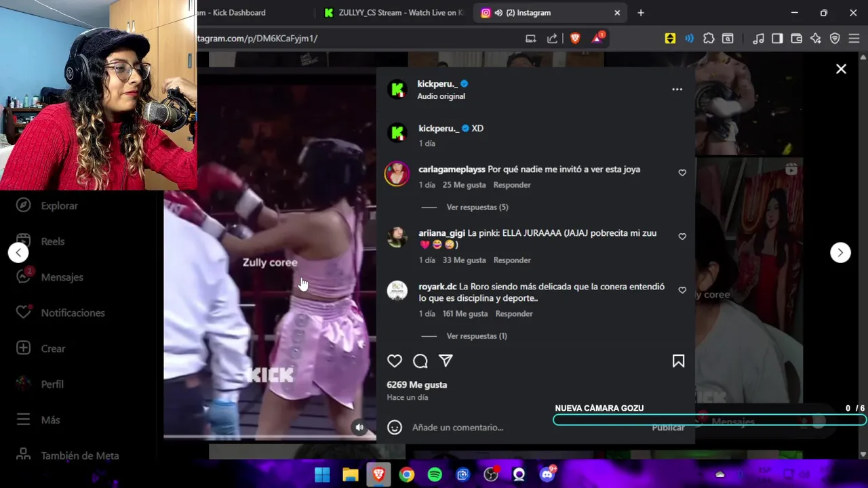Screen dimensions: 868x488
Task: Click the blue sound waves extension icon
Action: coord(689,39)
